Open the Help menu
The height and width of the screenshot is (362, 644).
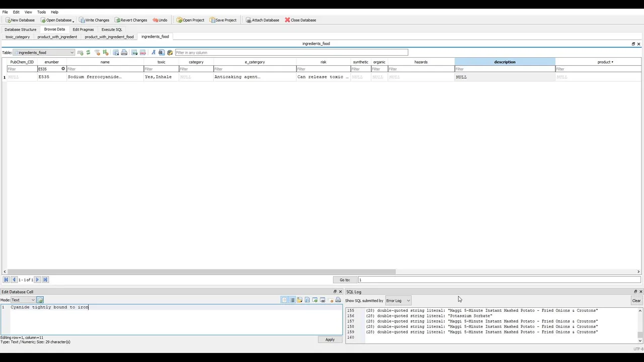point(54,12)
